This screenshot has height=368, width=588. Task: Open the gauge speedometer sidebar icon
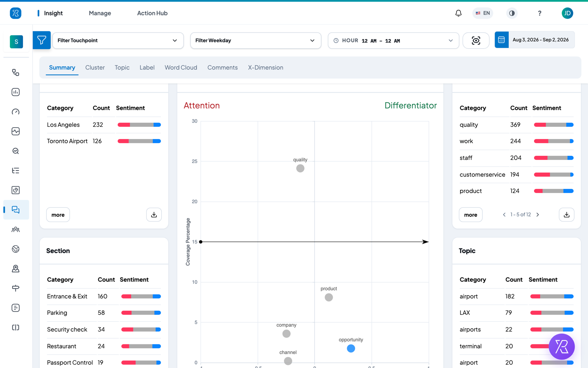(x=16, y=112)
